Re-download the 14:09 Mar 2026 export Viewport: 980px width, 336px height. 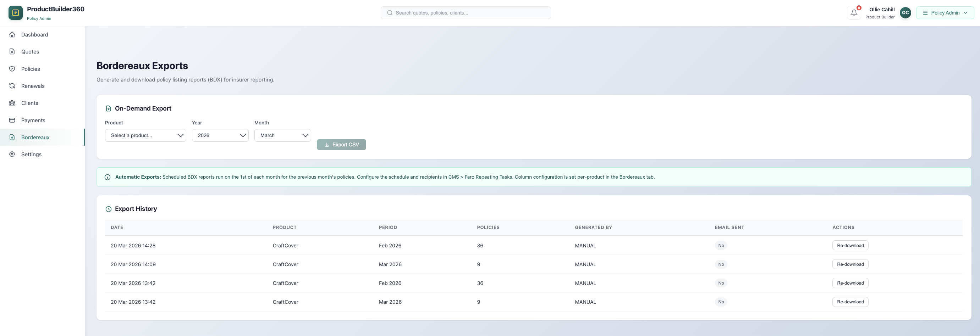pos(850,264)
